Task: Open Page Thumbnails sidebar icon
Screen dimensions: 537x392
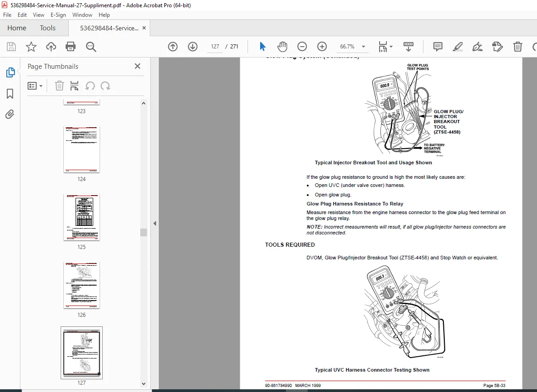Action: (x=10, y=72)
